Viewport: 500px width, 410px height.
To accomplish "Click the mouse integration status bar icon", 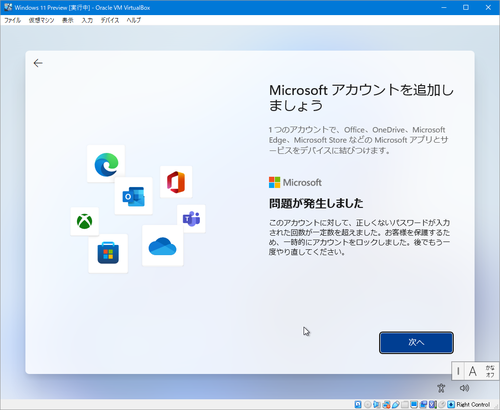I will pos(442,404).
